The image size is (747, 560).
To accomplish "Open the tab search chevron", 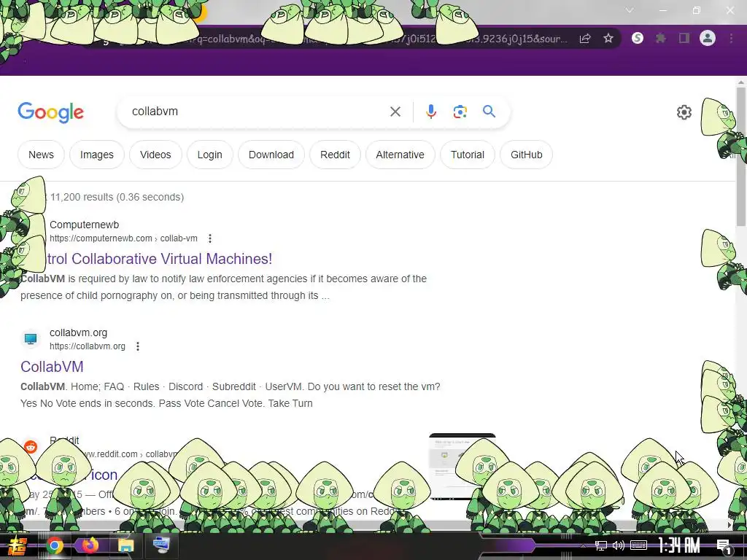I will pos(630,10).
